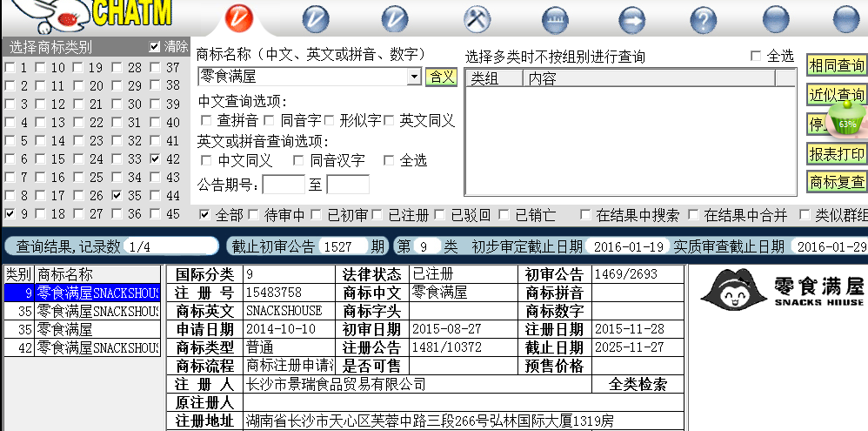Click 申请日期 value 2014-10-10
Viewport: 868px width, 431px height.
[281, 329]
